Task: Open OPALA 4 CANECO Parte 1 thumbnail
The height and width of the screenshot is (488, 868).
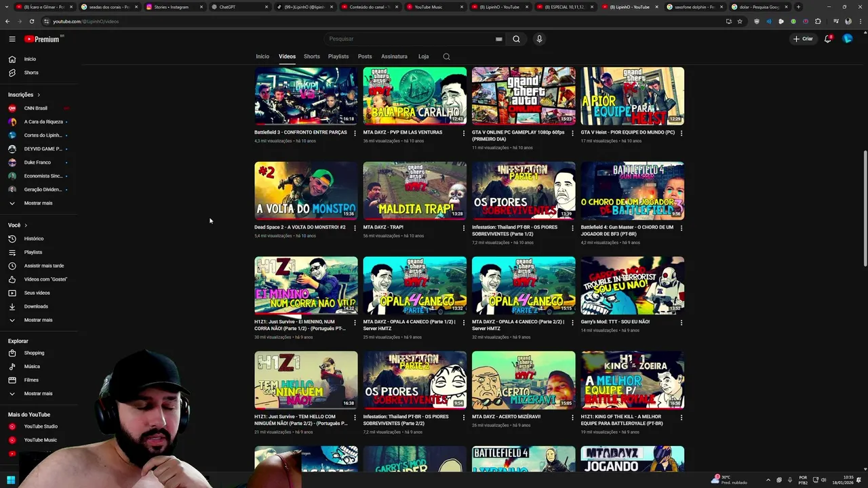Action: pyautogui.click(x=415, y=285)
